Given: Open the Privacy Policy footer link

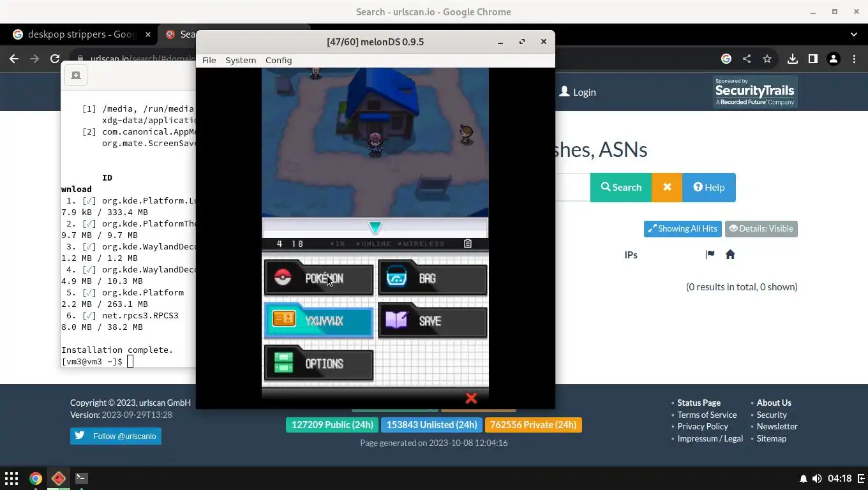Looking at the screenshot, I should point(703,426).
